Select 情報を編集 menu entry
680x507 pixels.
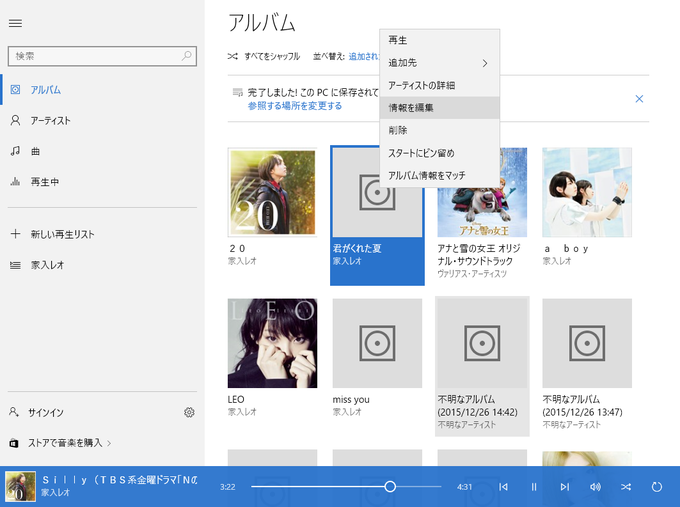440,108
